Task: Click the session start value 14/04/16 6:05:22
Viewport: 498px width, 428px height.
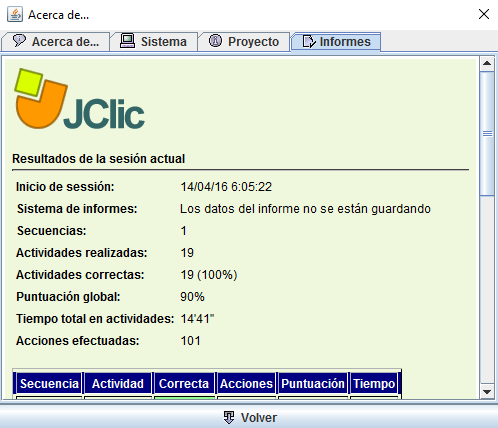Action: (226, 187)
